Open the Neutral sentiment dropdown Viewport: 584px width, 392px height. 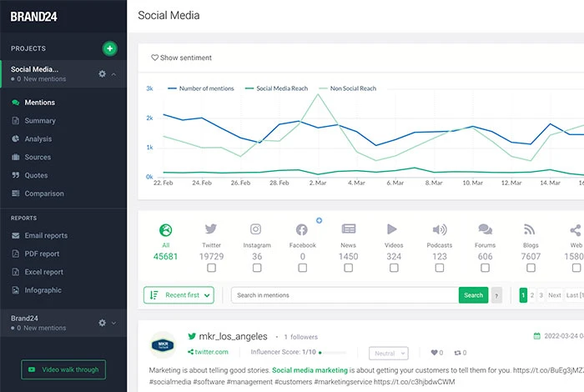coord(388,354)
